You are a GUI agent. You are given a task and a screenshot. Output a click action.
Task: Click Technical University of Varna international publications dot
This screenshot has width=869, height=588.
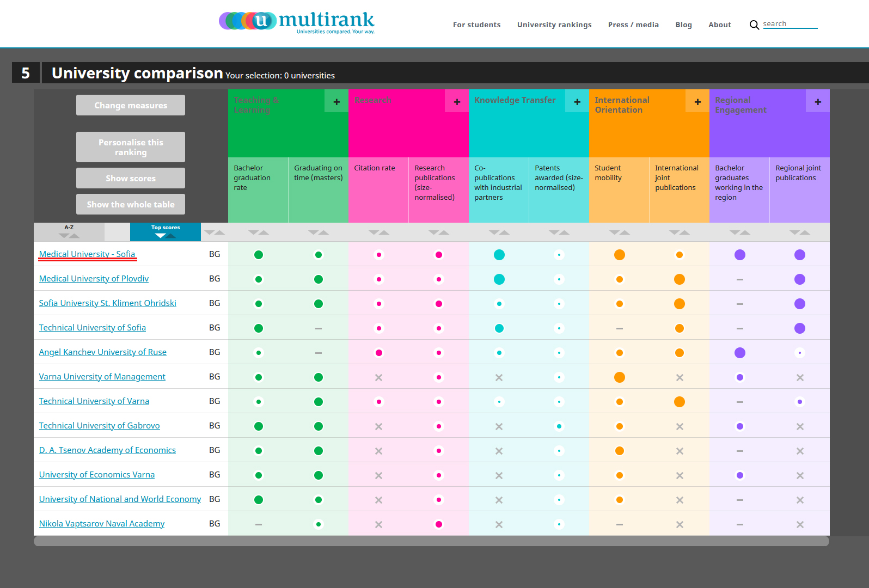[680, 402]
